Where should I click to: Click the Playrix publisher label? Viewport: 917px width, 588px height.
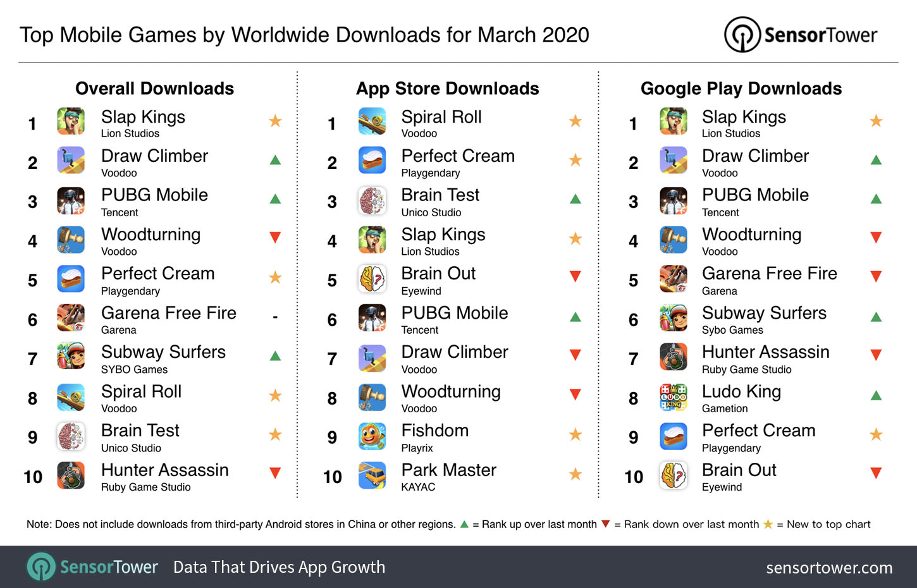[417, 448]
